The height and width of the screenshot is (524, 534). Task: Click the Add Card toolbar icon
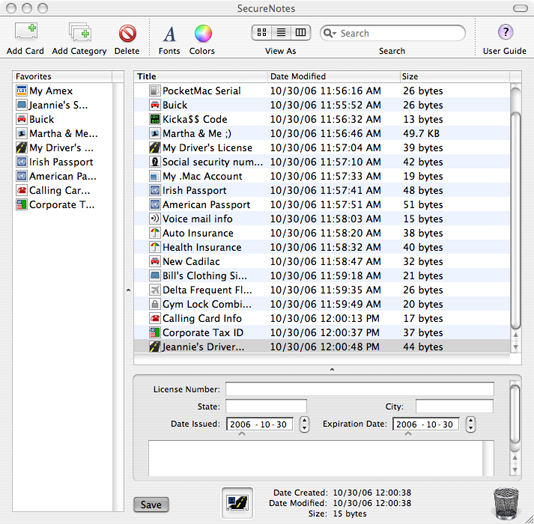coord(26,32)
